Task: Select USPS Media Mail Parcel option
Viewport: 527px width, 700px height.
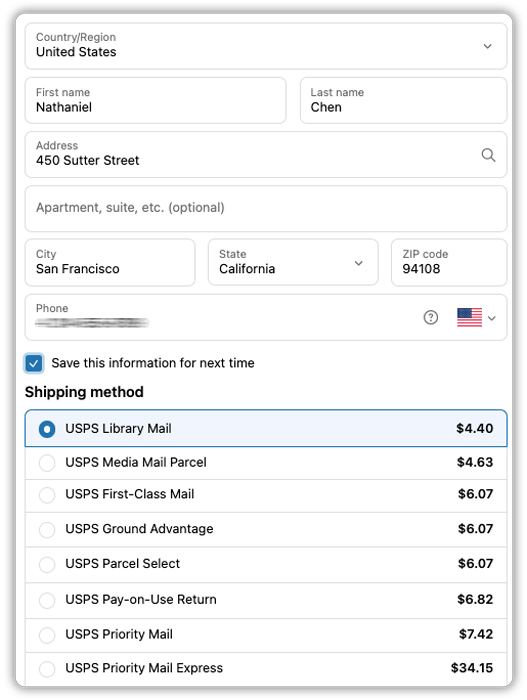Action: (x=266, y=462)
